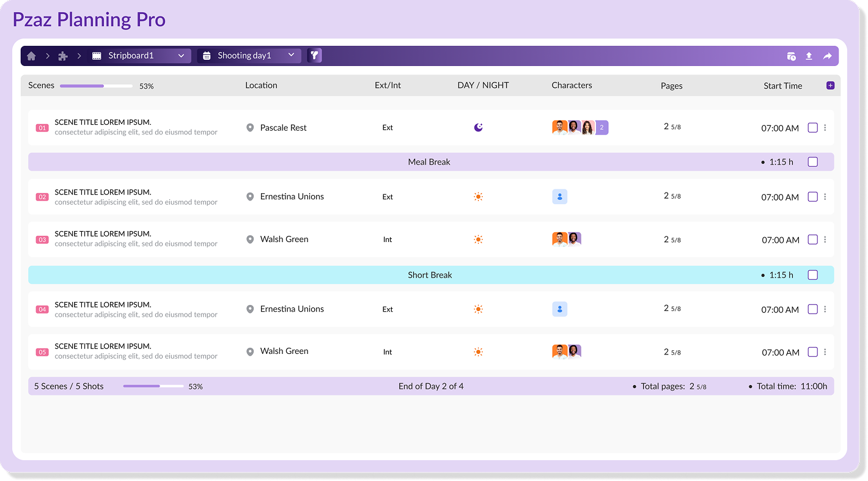Click the filter icon next to Shooting day1

click(x=314, y=55)
